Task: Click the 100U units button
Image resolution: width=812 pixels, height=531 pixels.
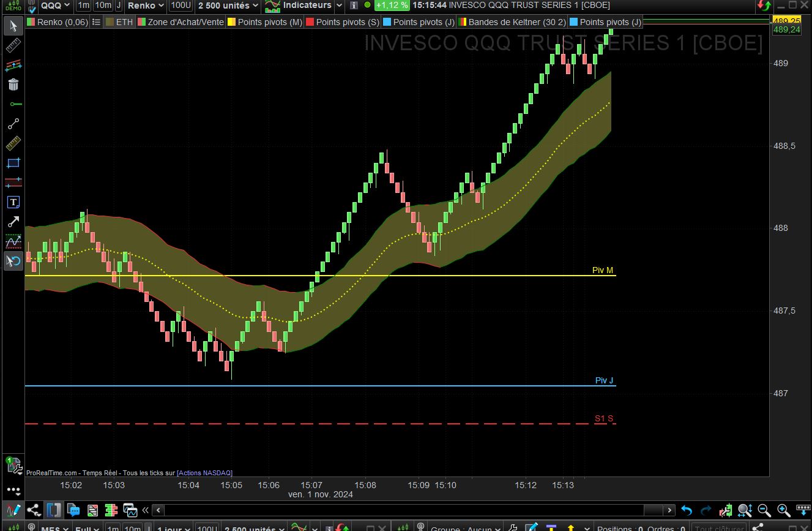Action: coord(180,6)
